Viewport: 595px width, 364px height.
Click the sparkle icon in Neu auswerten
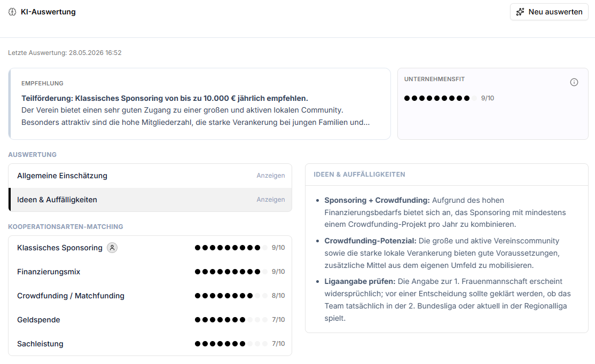(520, 12)
